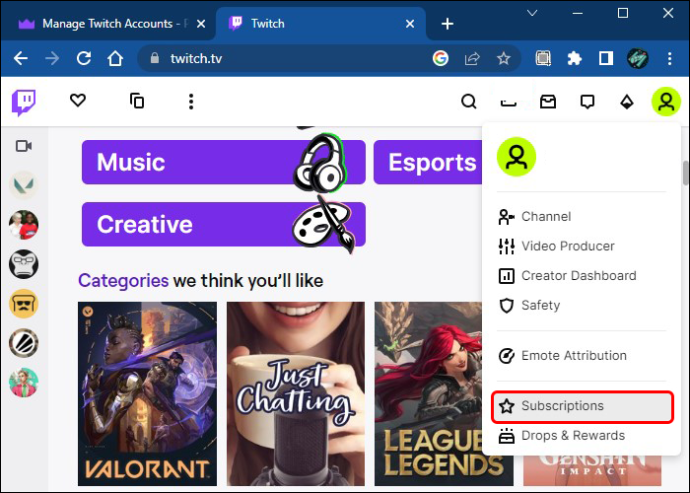Open Prime Loot crown icon
Viewport: 690px width, 493px height.
(x=508, y=103)
